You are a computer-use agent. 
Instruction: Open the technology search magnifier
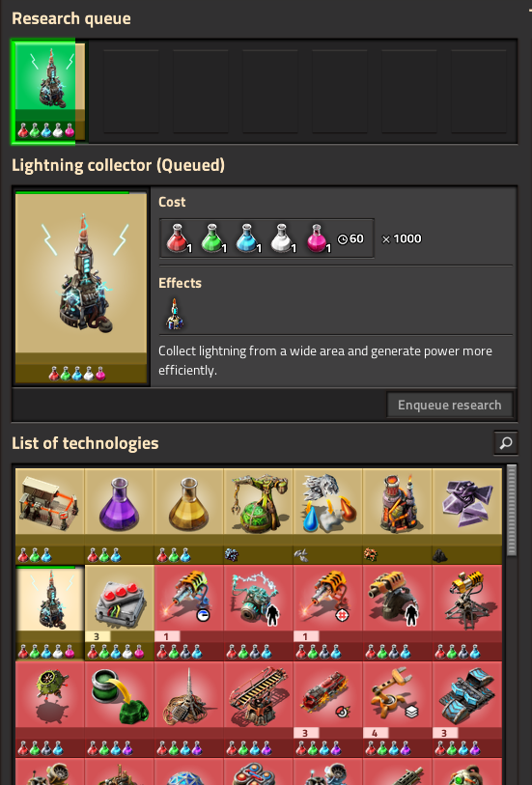[x=506, y=443]
